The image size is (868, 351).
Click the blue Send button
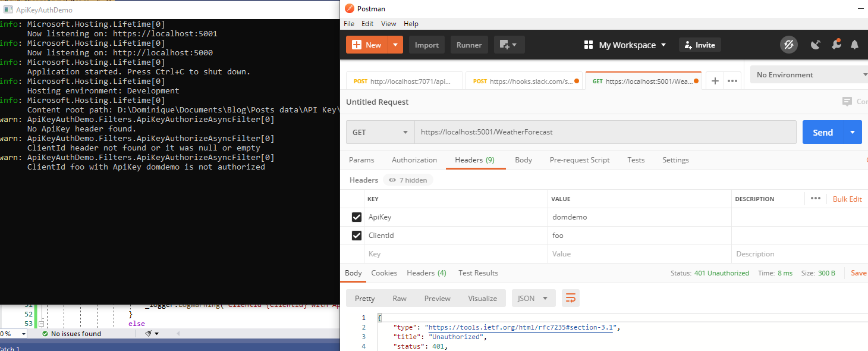click(x=823, y=132)
